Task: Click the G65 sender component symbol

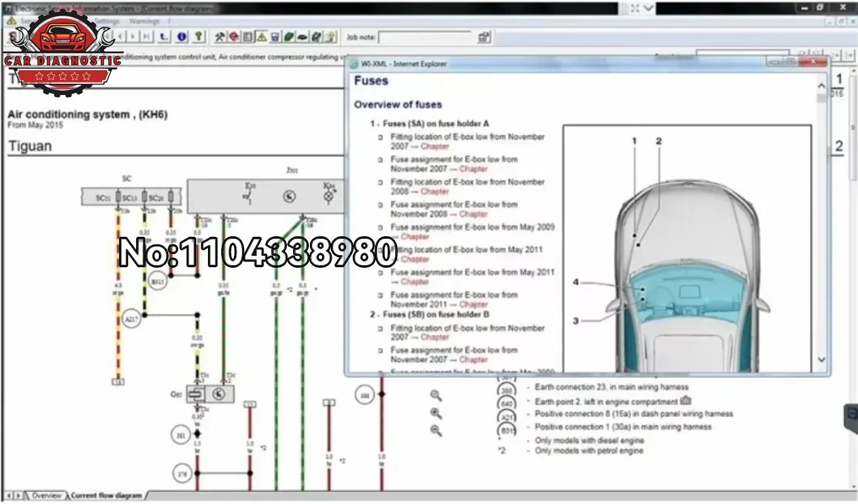Action: tap(211, 394)
